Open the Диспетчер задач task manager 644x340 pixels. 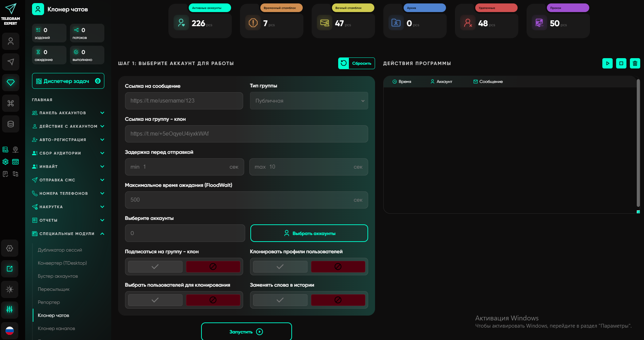click(68, 81)
